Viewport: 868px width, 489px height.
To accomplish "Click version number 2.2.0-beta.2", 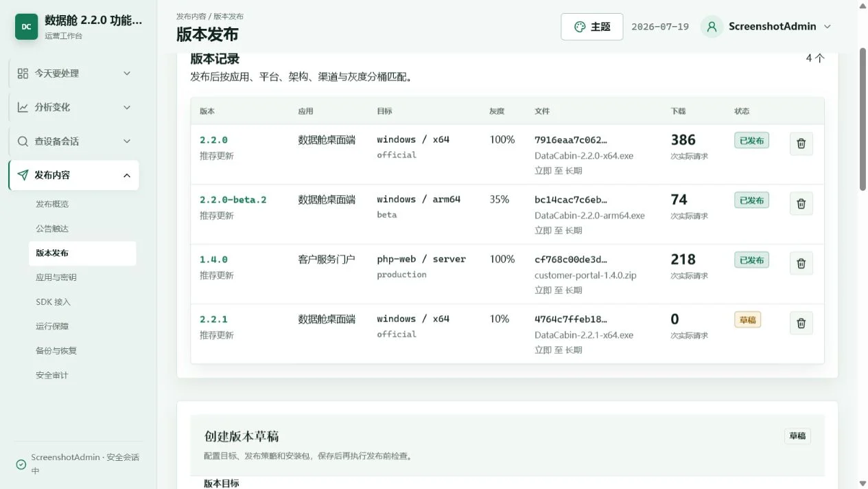I will pyautogui.click(x=233, y=200).
